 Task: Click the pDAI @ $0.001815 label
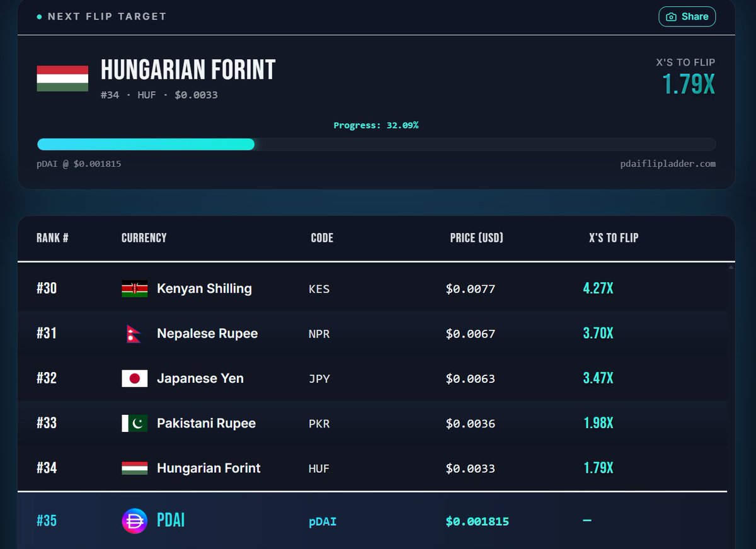[79, 164]
